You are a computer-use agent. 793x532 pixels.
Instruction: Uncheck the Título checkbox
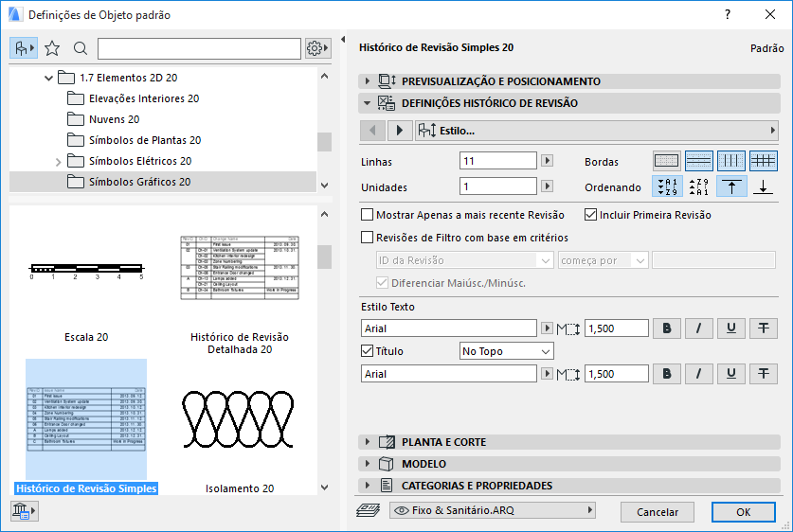pyautogui.click(x=368, y=350)
